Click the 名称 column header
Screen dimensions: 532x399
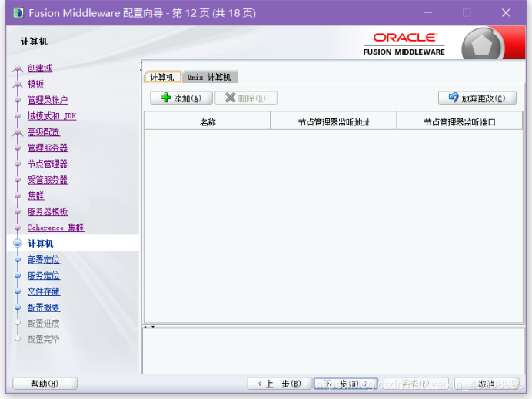click(x=208, y=121)
